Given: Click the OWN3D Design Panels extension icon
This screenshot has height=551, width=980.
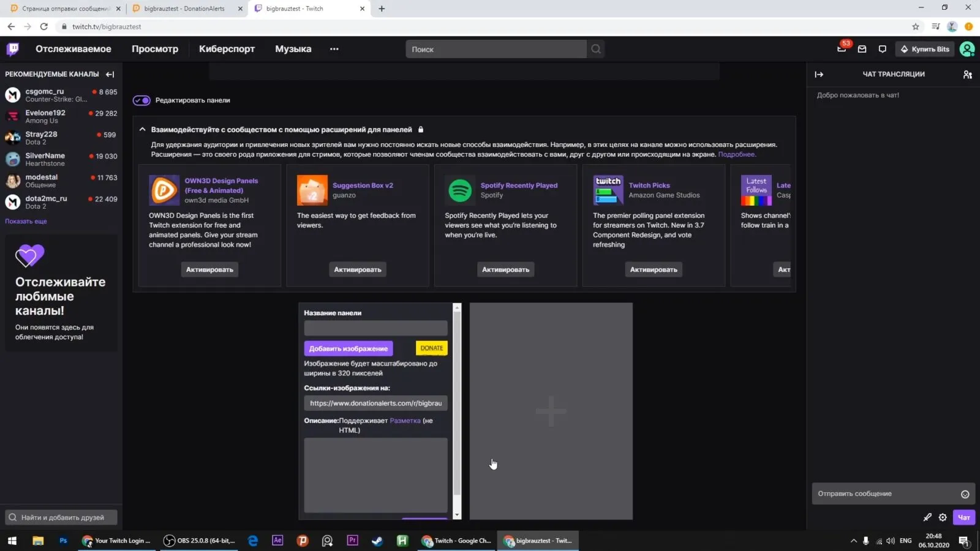Looking at the screenshot, I should 164,190.
